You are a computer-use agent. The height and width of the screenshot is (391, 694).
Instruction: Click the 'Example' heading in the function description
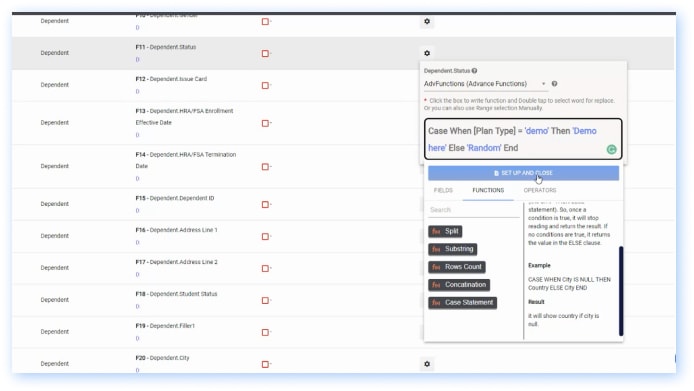click(539, 266)
